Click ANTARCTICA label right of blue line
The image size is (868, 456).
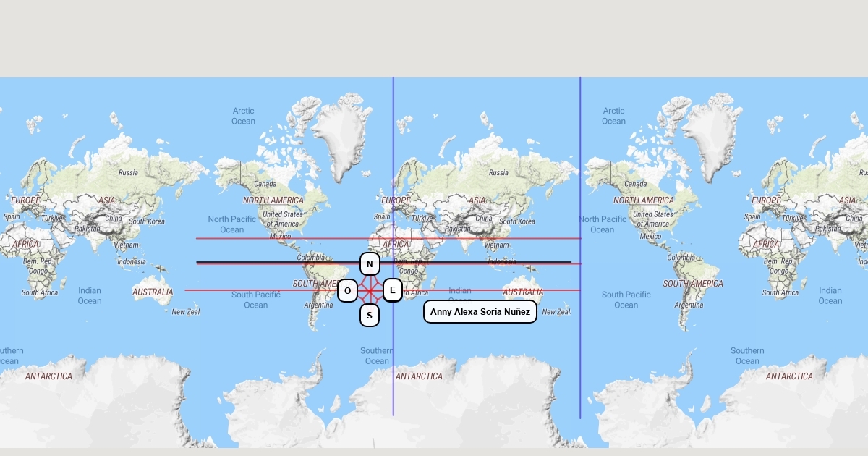pyautogui.click(x=419, y=376)
